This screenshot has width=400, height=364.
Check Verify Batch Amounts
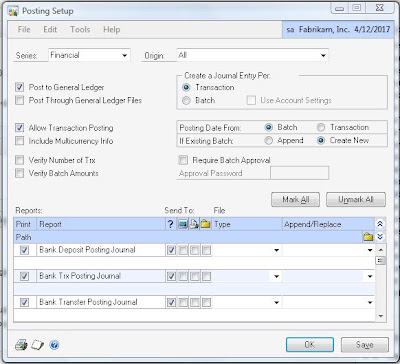20,173
